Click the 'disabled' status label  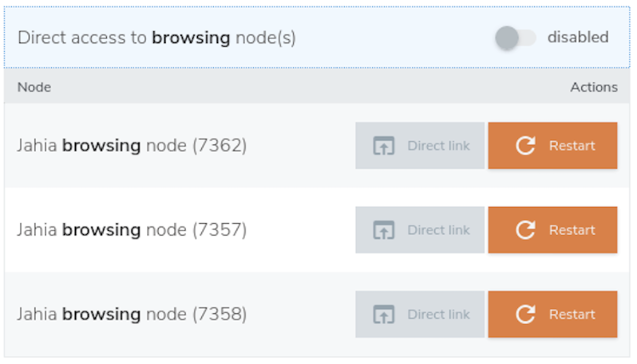pyautogui.click(x=578, y=37)
